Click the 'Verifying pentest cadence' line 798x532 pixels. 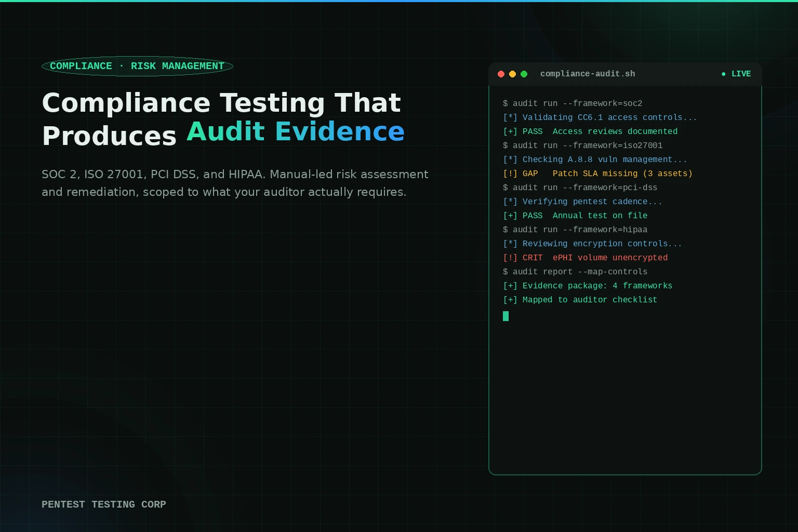(x=582, y=202)
